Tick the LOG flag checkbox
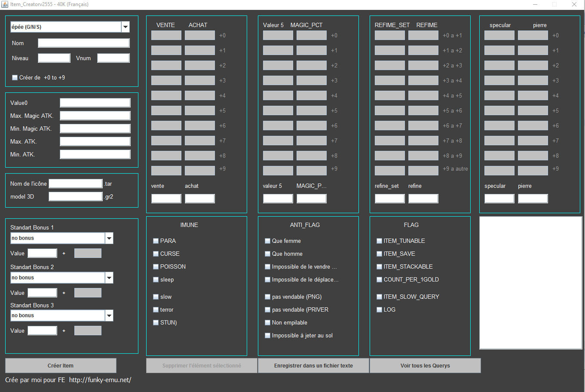The width and height of the screenshot is (585, 392). (380, 310)
